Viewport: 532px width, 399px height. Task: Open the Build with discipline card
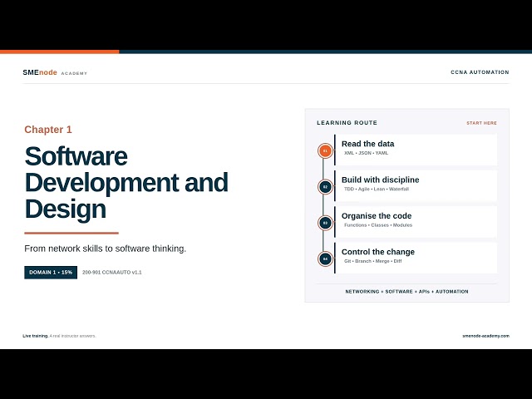click(x=416, y=186)
